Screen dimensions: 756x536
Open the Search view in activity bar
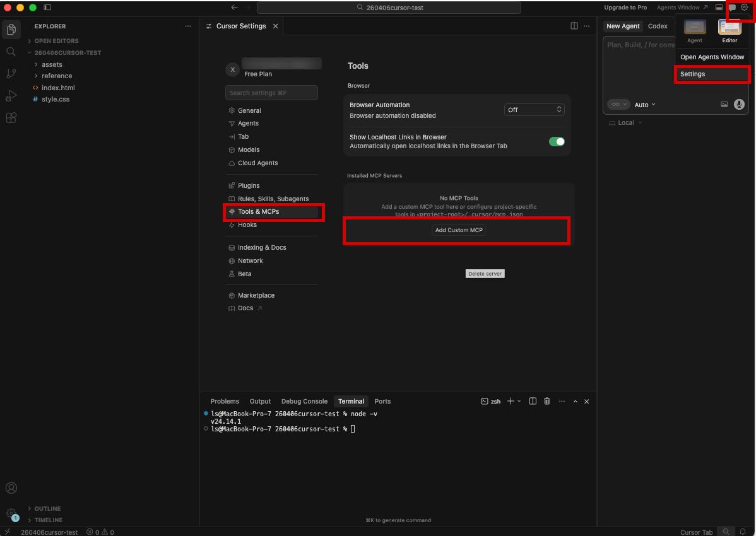click(11, 52)
